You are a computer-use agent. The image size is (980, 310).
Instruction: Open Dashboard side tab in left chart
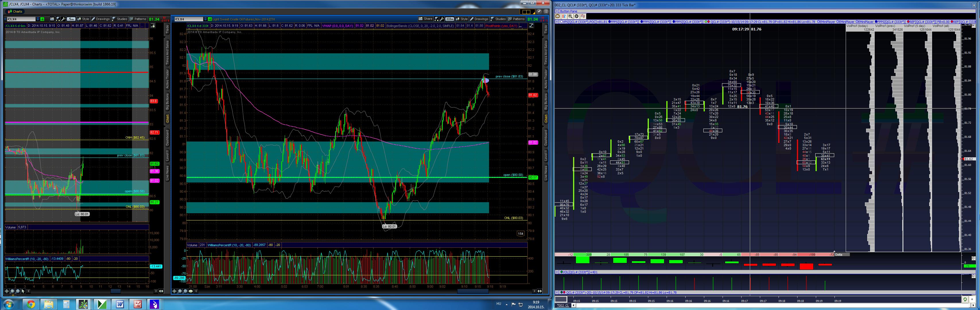tap(167, 138)
